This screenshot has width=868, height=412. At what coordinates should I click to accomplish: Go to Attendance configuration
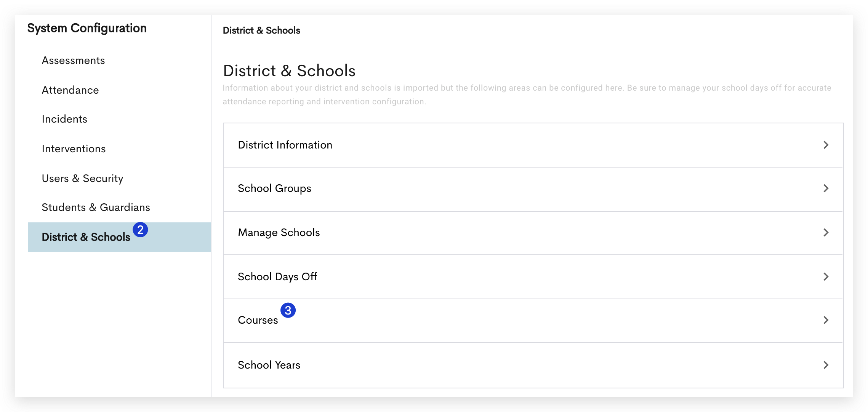pyautogui.click(x=70, y=90)
